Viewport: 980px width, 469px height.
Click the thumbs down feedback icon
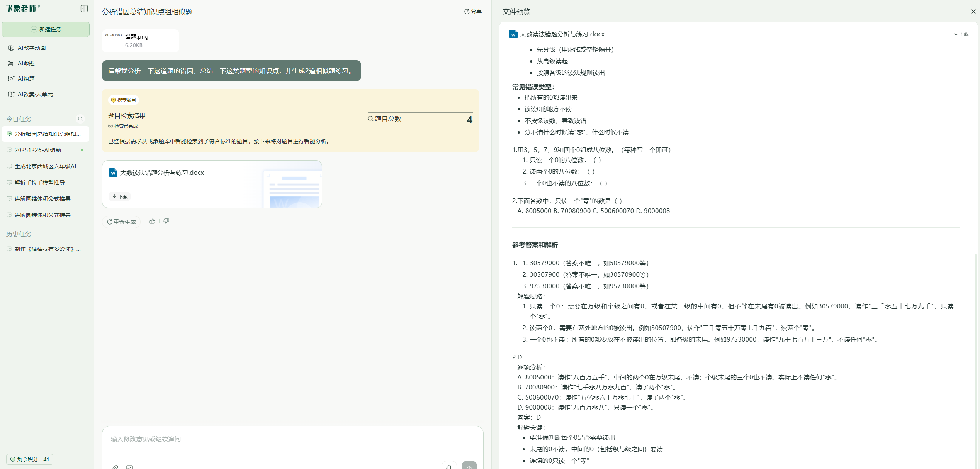tap(166, 221)
